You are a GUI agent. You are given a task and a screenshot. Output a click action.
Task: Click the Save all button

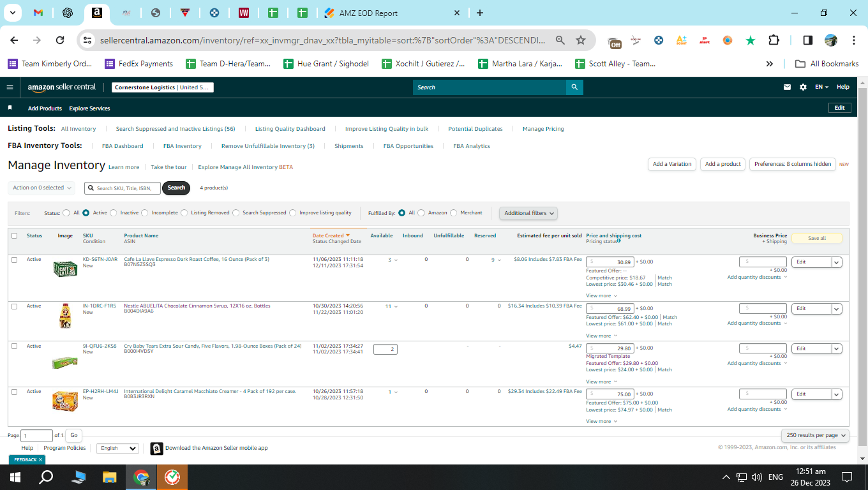(817, 239)
